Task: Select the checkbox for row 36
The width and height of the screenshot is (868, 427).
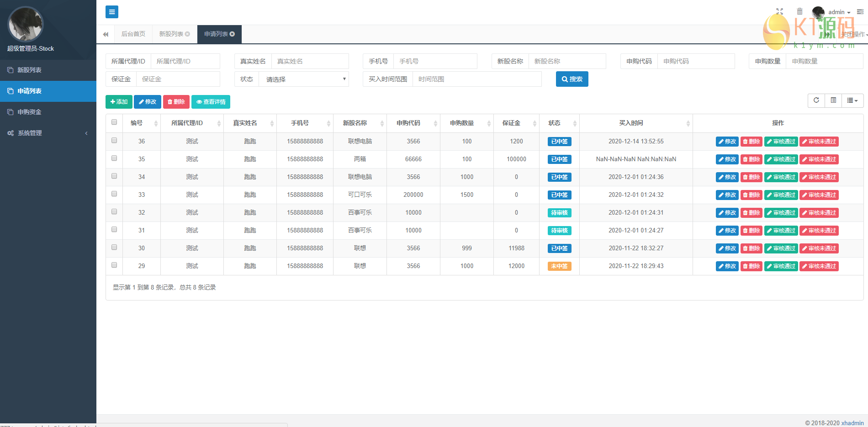Action: [x=114, y=141]
